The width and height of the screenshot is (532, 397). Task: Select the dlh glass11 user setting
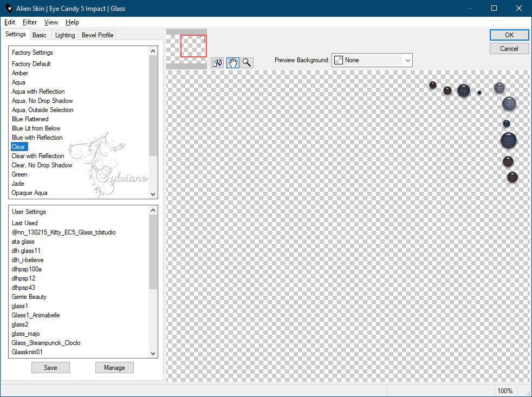pyautogui.click(x=26, y=250)
